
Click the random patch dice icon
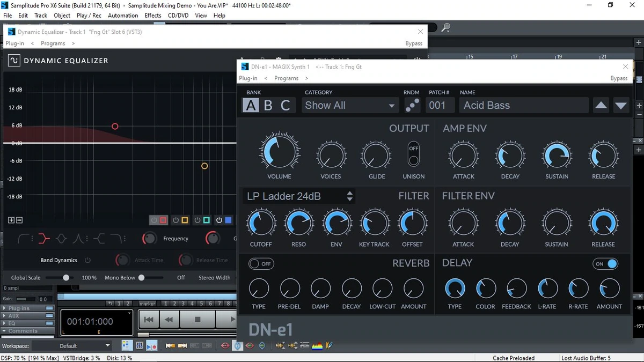pos(412,106)
